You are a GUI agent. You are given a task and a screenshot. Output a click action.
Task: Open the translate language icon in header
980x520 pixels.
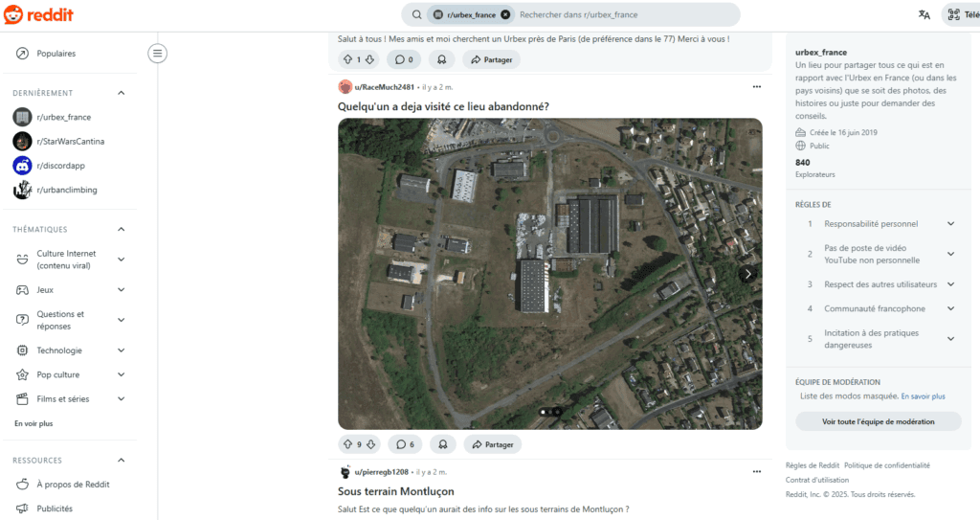click(924, 14)
